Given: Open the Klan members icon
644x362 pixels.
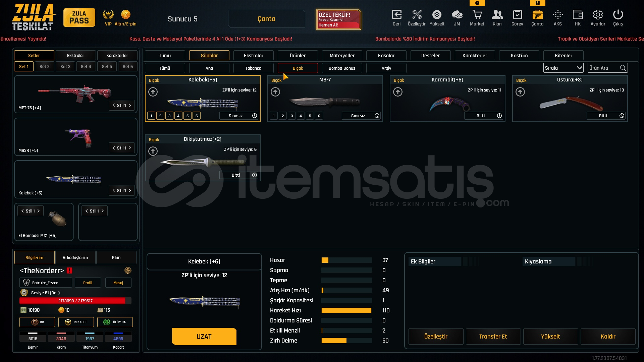Looking at the screenshot, I should (x=497, y=15).
